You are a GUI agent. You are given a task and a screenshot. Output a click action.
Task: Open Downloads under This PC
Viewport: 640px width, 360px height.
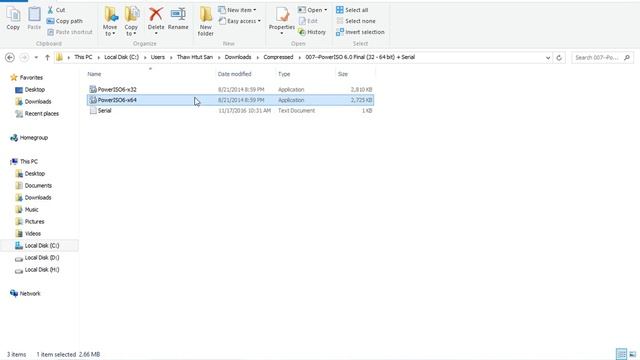click(x=33, y=198)
